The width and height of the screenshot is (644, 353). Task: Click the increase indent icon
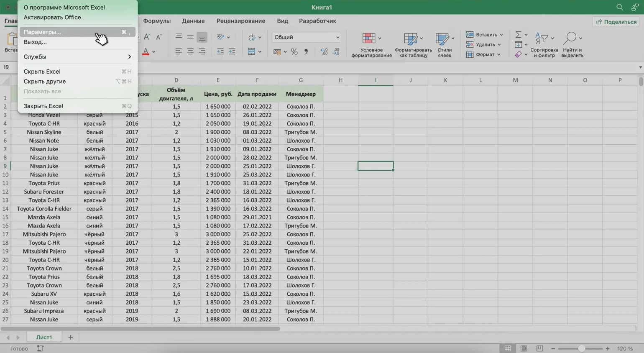click(x=232, y=52)
